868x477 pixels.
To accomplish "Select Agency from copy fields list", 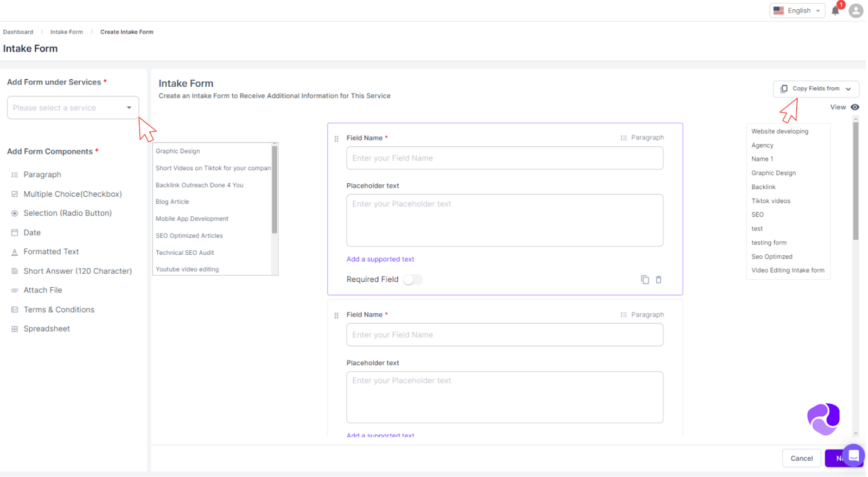I will point(762,145).
